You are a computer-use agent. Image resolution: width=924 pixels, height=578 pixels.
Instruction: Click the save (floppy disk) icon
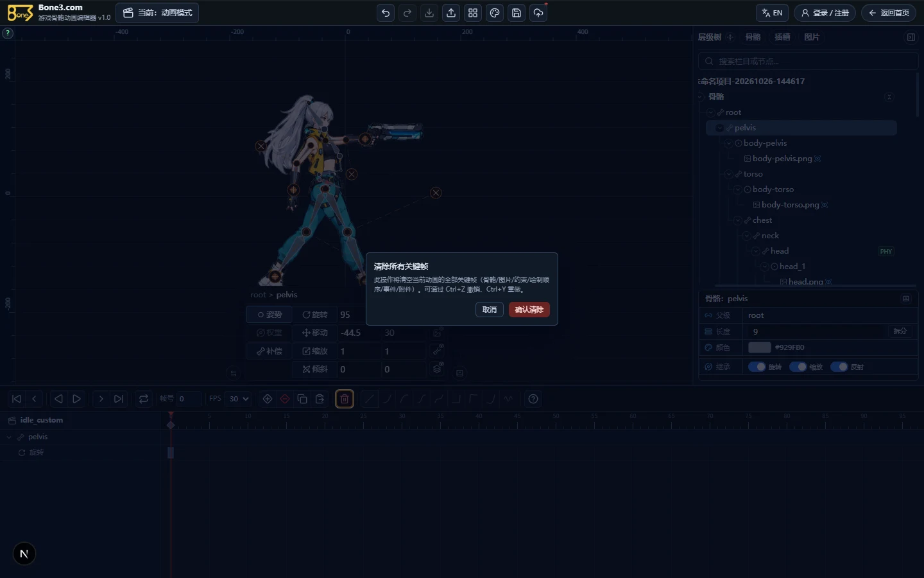point(517,13)
